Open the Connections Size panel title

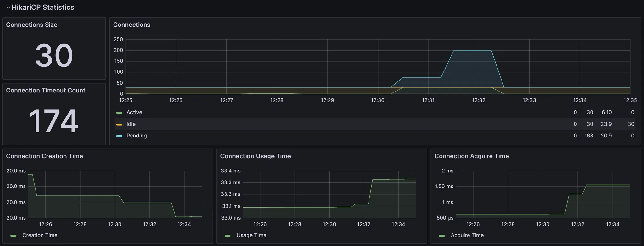(31, 25)
